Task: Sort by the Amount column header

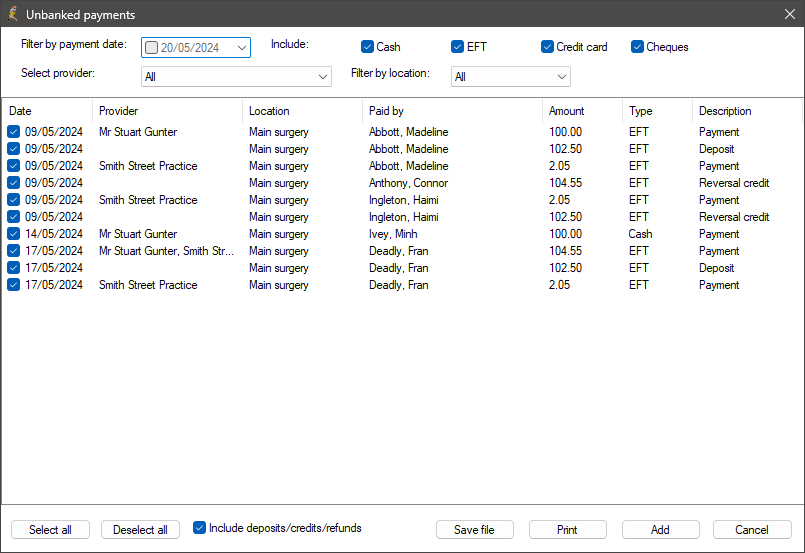Action: coord(582,111)
